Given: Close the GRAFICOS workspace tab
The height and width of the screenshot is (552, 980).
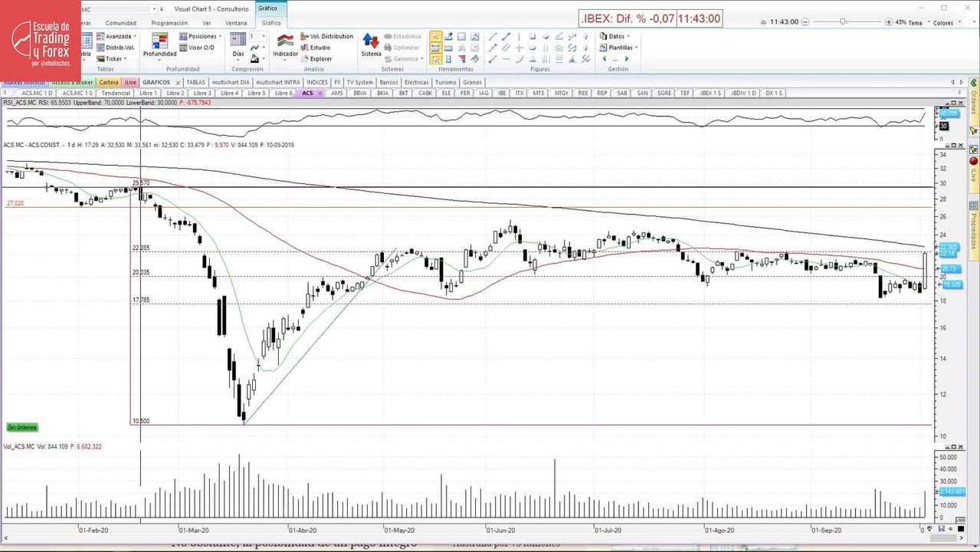Looking at the screenshot, I should tap(178, 82).
